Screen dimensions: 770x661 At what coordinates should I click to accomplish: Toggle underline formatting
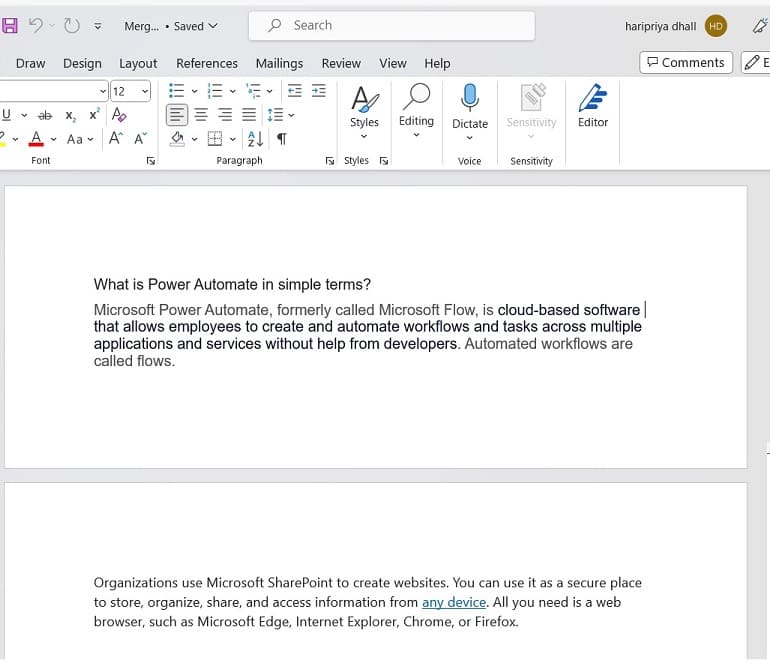6,115
